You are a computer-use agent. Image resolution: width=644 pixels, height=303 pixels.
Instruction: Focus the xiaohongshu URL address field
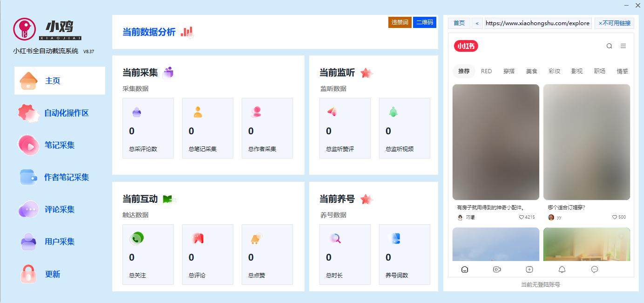point(538,23)
